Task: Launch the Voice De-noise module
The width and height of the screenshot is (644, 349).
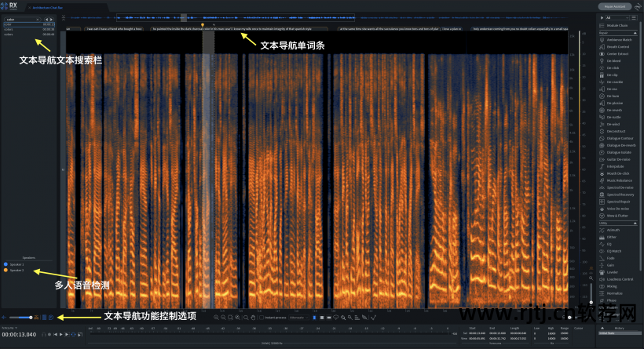Action: point(617,209)
